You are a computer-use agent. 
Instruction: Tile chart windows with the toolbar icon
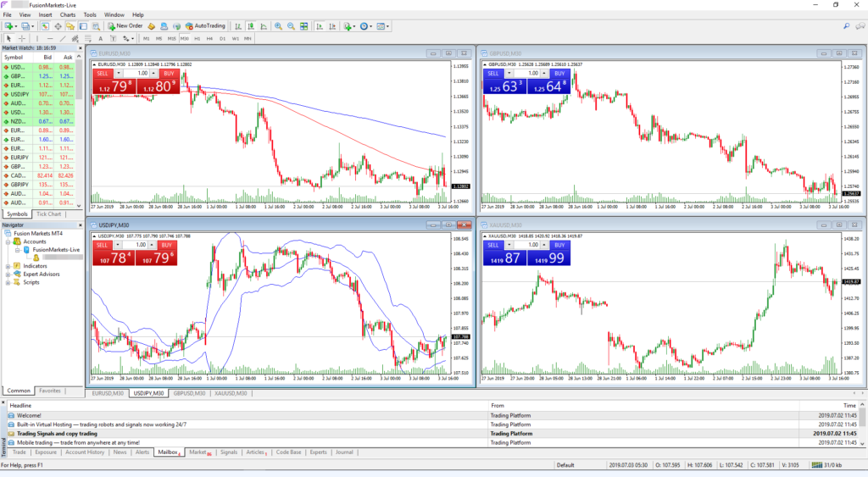coord(303,26)
